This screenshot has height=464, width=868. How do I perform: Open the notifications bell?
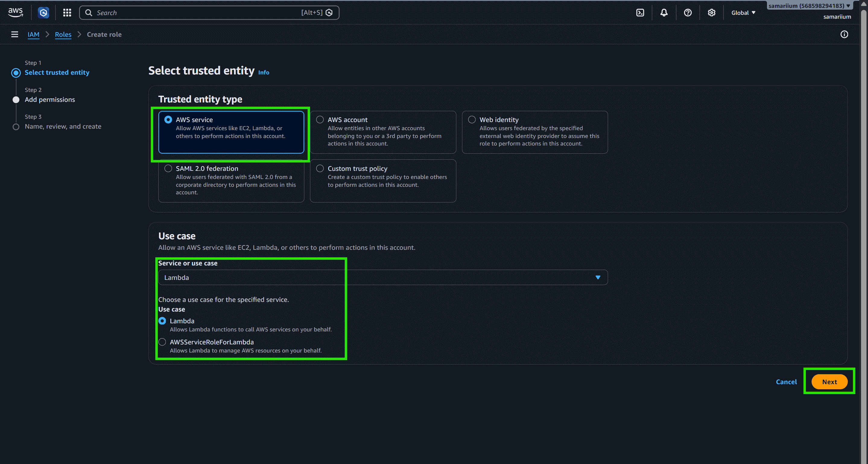pos(664,13)
